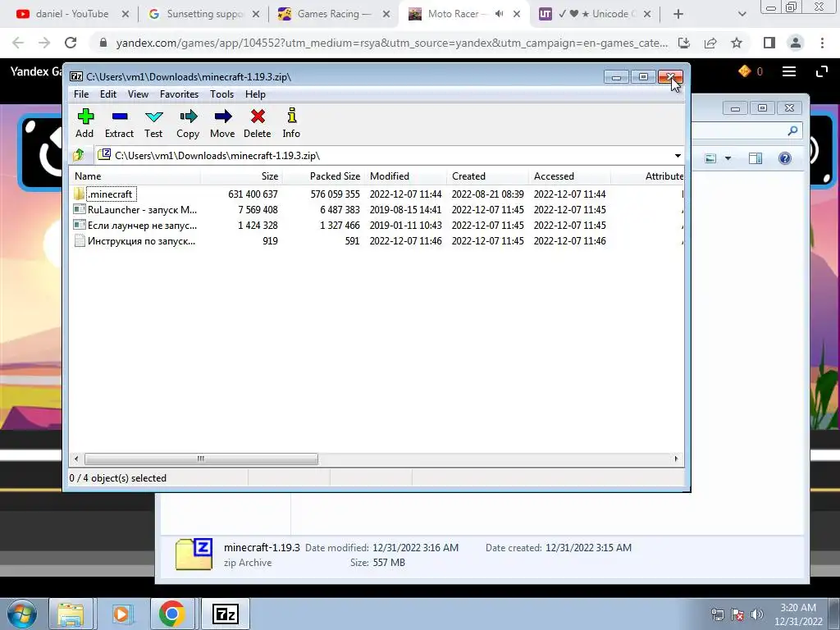Open the Tools menu
The width and height of the screenshot is (840, 630).
point(221,94)
